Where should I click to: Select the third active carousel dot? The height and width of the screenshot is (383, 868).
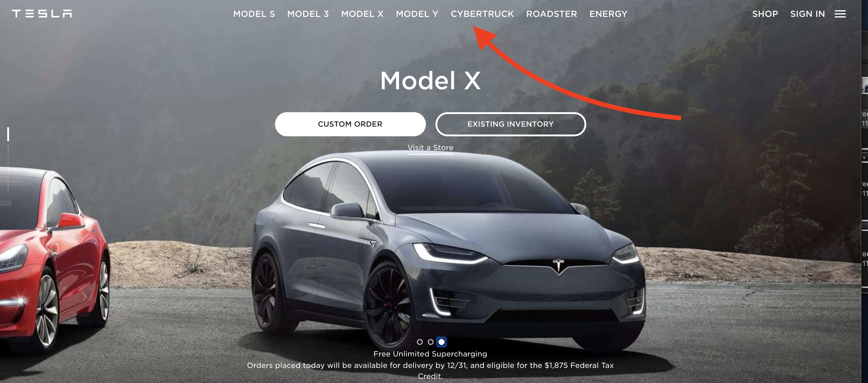(442, 342)
